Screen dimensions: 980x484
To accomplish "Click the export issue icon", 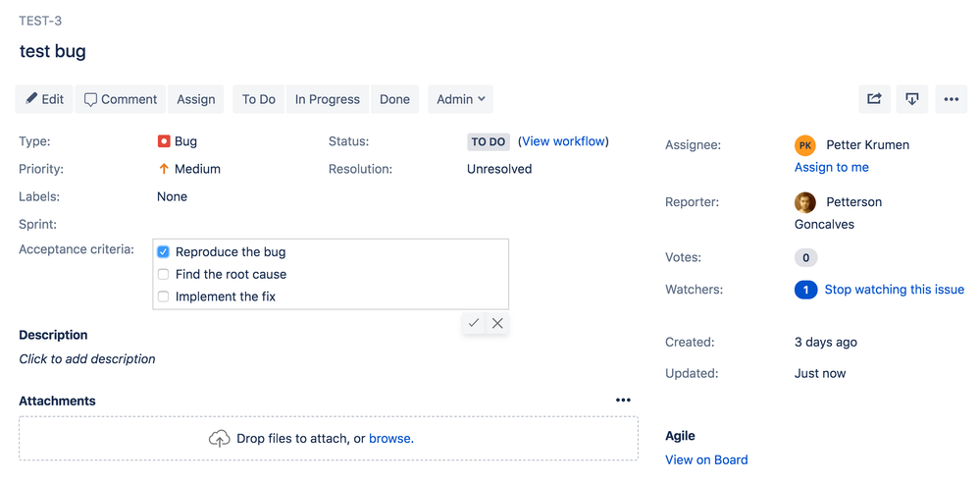I will [x=912, y=99].
